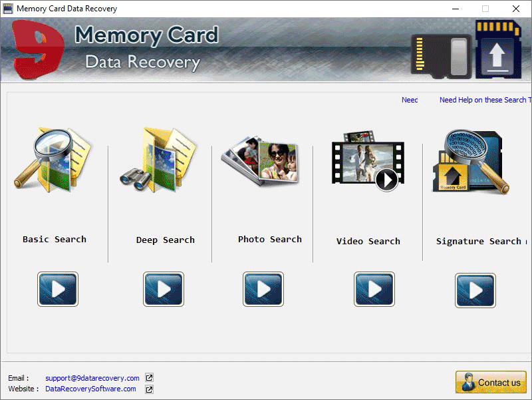The width and height of the screenshot is (532, 400).
Task: Click external-link icon next to website address
Action: pyautogui.click(x=149, y=389)
